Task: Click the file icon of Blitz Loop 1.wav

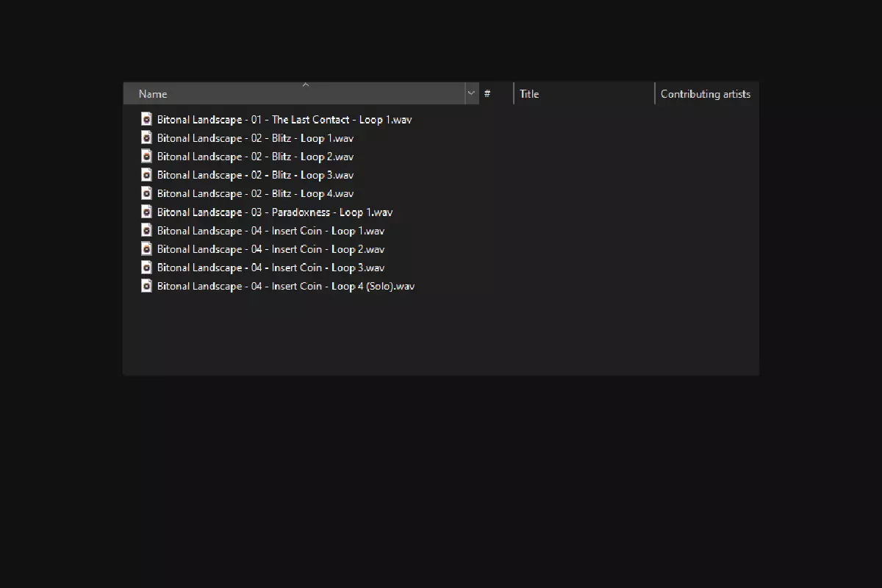Action: (x=146, y=137)
